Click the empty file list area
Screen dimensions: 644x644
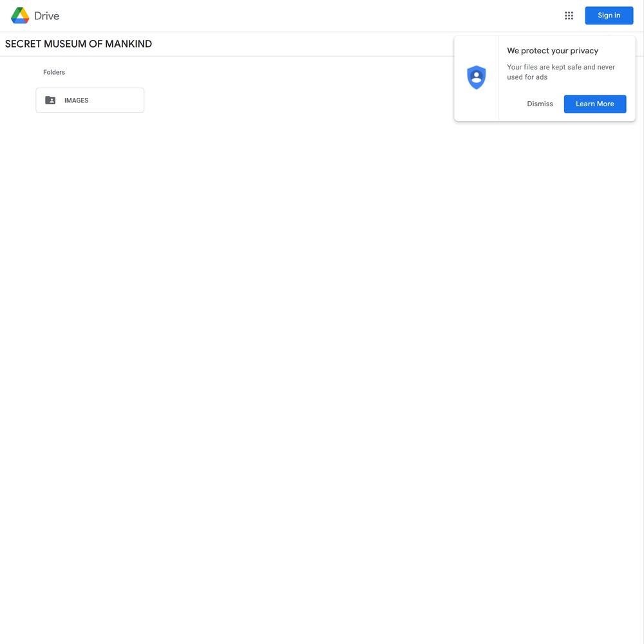(320, 349)
